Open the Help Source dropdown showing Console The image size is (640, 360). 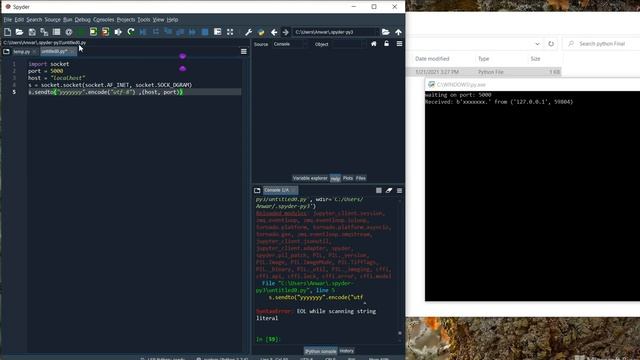(x=290, y=44)
